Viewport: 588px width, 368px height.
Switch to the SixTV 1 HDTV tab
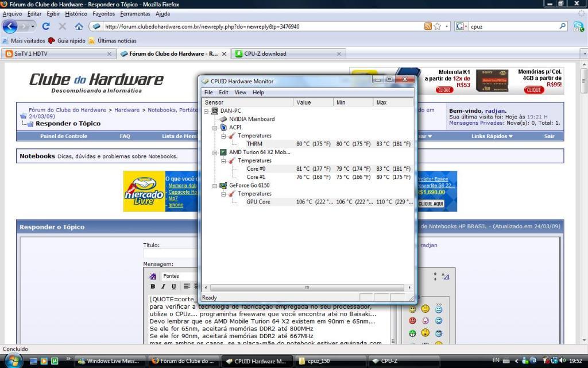point(58,53)
